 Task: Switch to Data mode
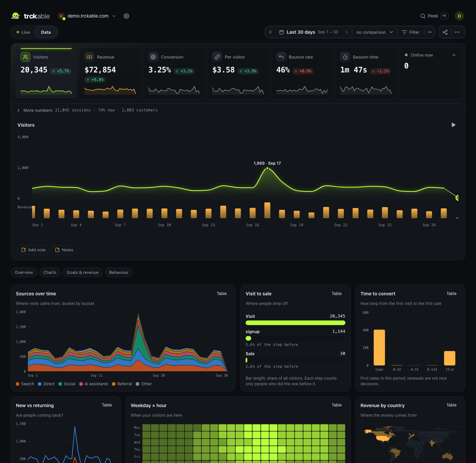46,32
